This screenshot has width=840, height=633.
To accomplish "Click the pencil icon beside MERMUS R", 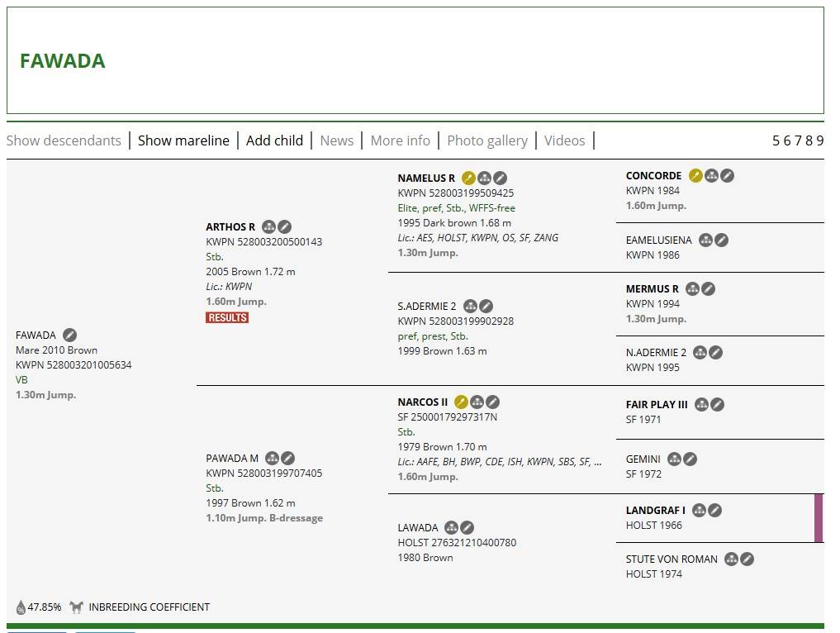I will (708, 289).
